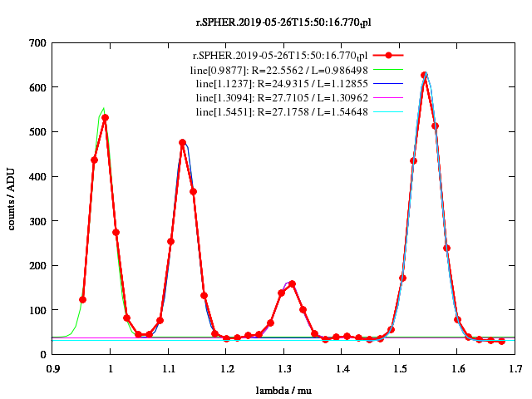Screen dimensions: 532x399
Task: Click the cyan legend line sample
Action: tap(388, 111)
